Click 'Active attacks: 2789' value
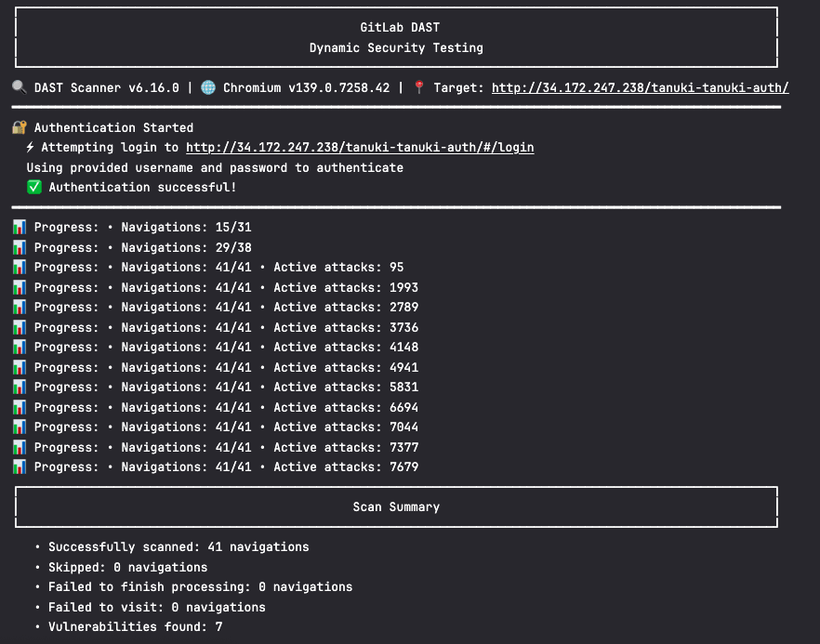 coord(346,308)
